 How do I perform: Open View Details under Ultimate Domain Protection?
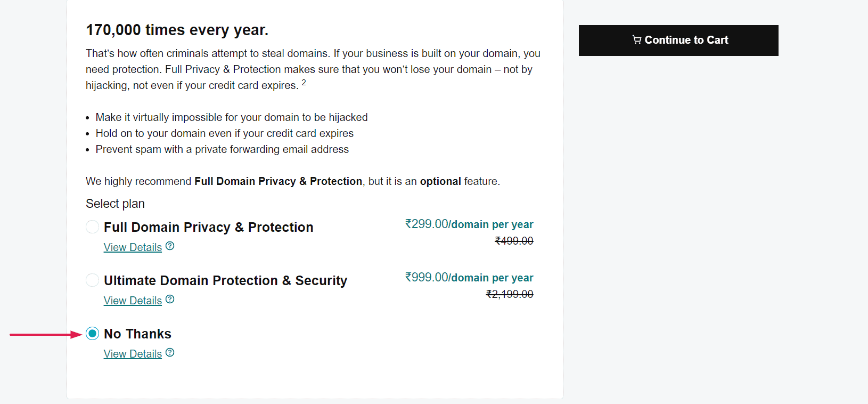(133, 301)
